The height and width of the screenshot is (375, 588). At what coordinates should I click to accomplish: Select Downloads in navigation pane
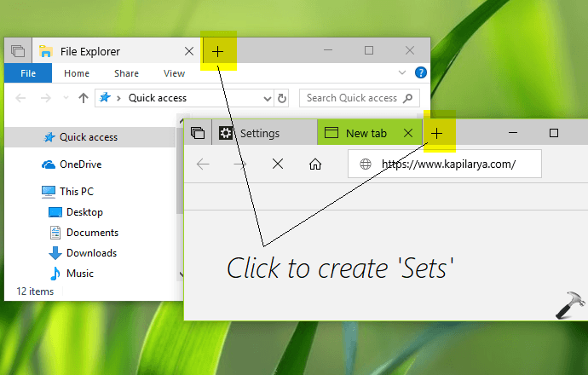(x=91, y=253)
